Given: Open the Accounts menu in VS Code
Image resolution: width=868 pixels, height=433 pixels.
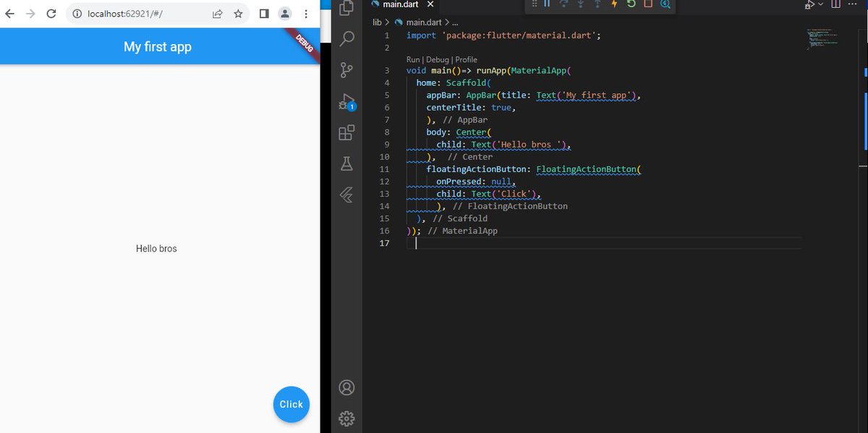Looking at the screenshot, I should pyautogui.click(x=346, y=387).
